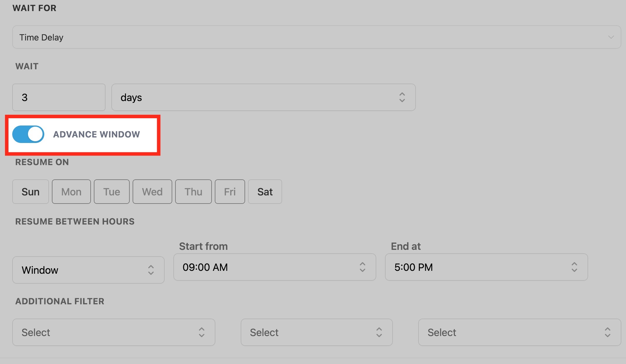Click the stepper arrows on 5:00 PM field
This screenshot has width=626, height=364.
[x=574, y=267]
